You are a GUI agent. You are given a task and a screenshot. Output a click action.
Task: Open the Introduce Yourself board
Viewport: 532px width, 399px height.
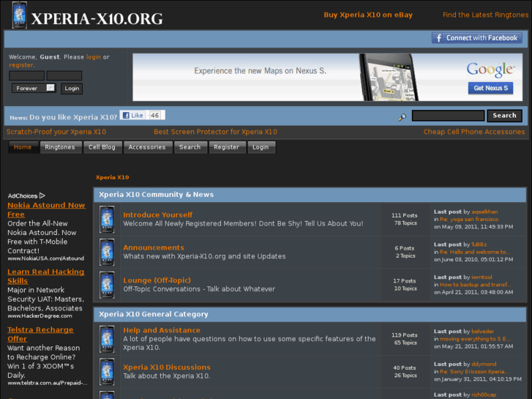tap(158, 215)
